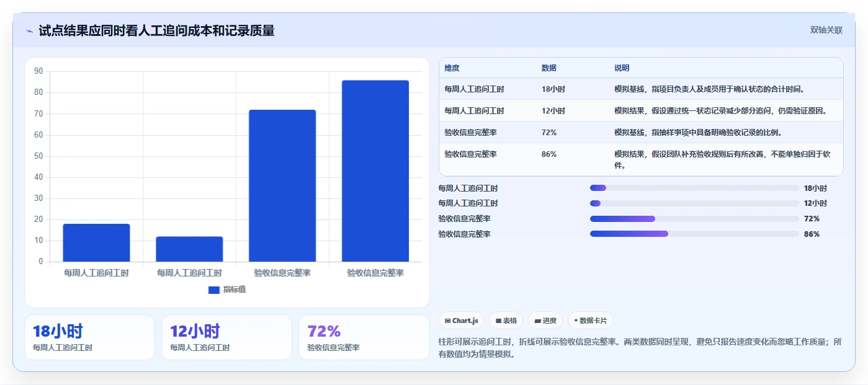The height and width of the screenshot is (385, 868).
Task: Click the 18小时 value beside the progress bar
Action: (x=815, y=188)
